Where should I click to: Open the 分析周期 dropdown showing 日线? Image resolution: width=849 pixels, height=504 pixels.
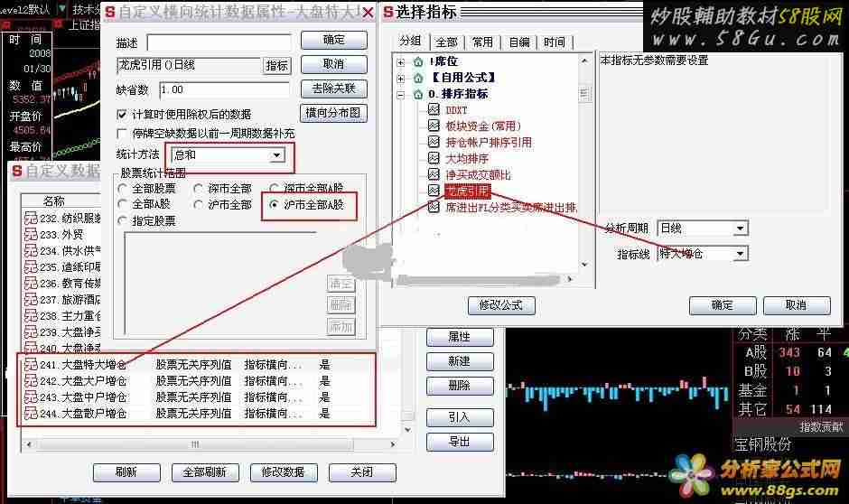click(x=740, y=229)
